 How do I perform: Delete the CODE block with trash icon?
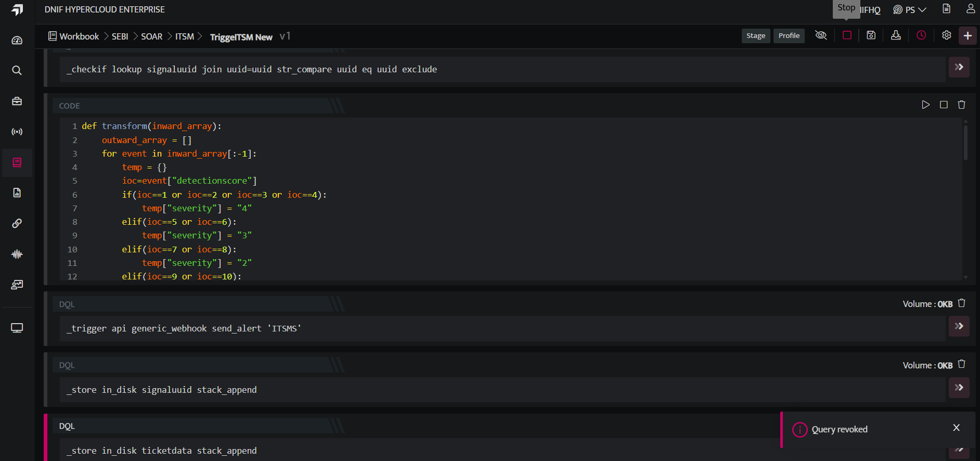[962, 105]
